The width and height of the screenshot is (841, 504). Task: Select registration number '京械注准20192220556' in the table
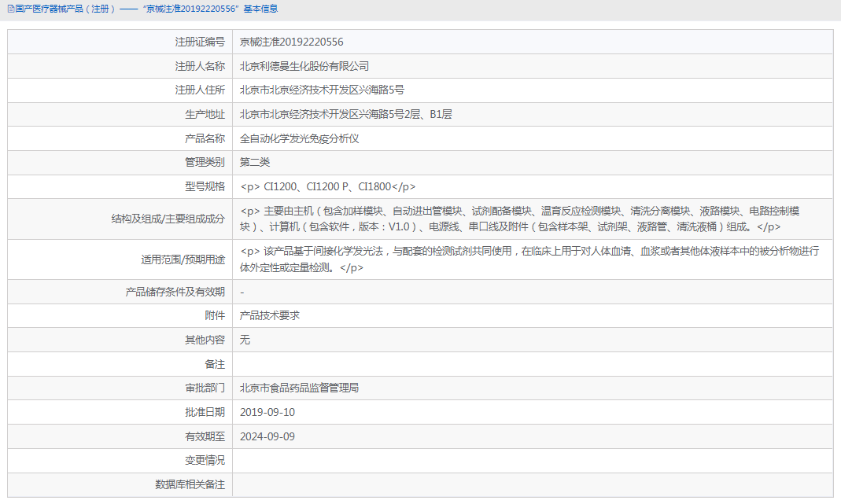pos(291,42)
